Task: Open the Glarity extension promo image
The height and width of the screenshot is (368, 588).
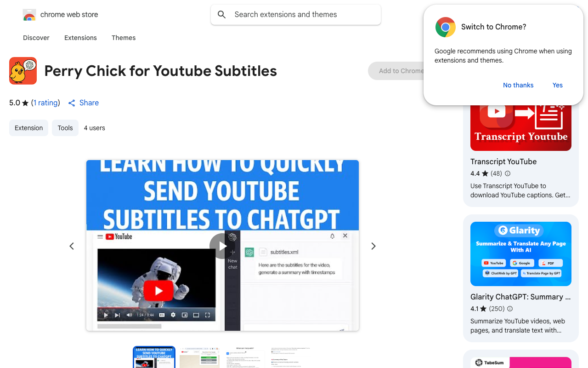Action: click(x=521, y=254)
